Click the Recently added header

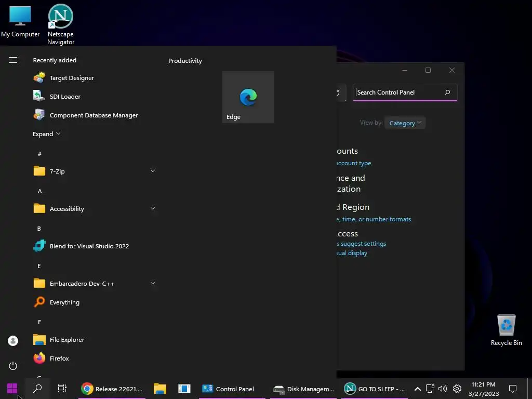point(55,60)
